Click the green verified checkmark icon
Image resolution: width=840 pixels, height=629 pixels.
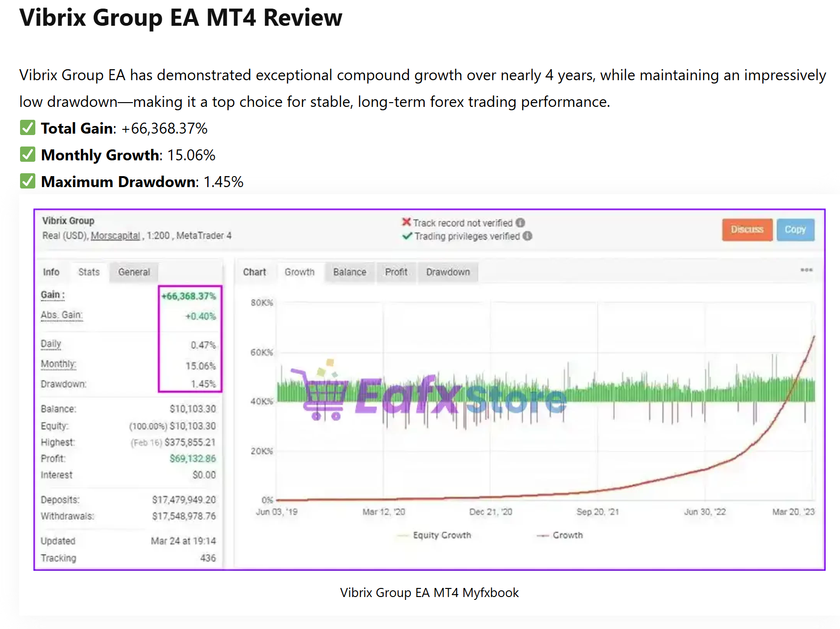pyautogui.click(x=407, y=236)
